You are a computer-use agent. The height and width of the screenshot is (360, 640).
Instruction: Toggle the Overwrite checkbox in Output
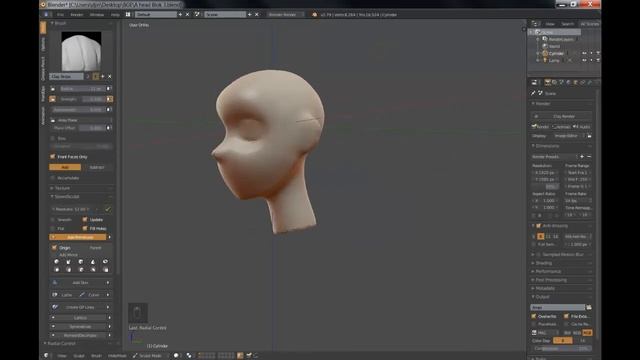pyautogui.click(x=534, y=316)
